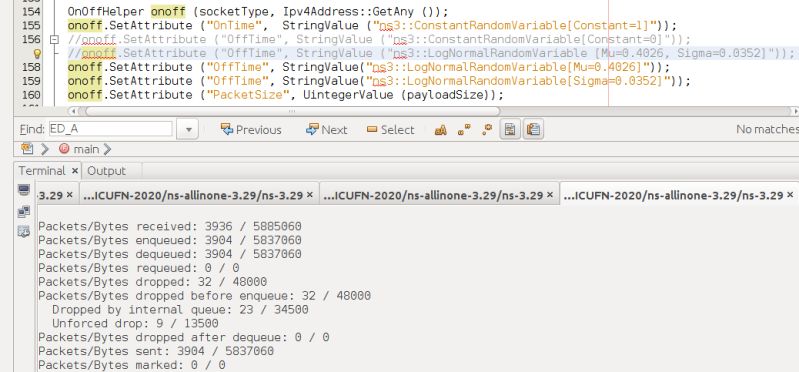Close the 3.29 leftmost terminal tab
799x372 pixels.
[70, 195]
